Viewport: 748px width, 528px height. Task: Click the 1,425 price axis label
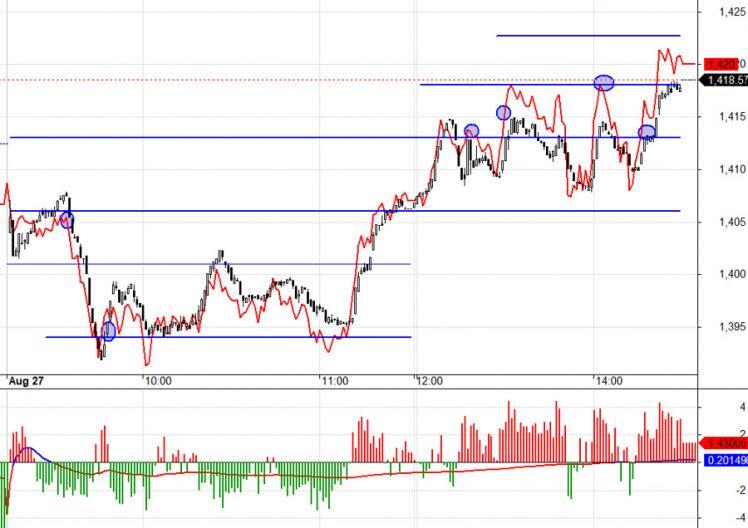(x=732, y=12)
